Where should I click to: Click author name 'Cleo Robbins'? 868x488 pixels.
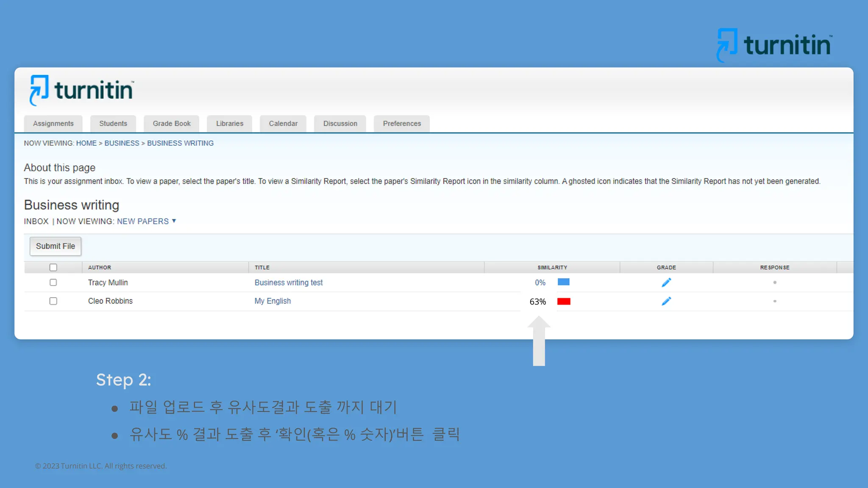click(110, 301)
